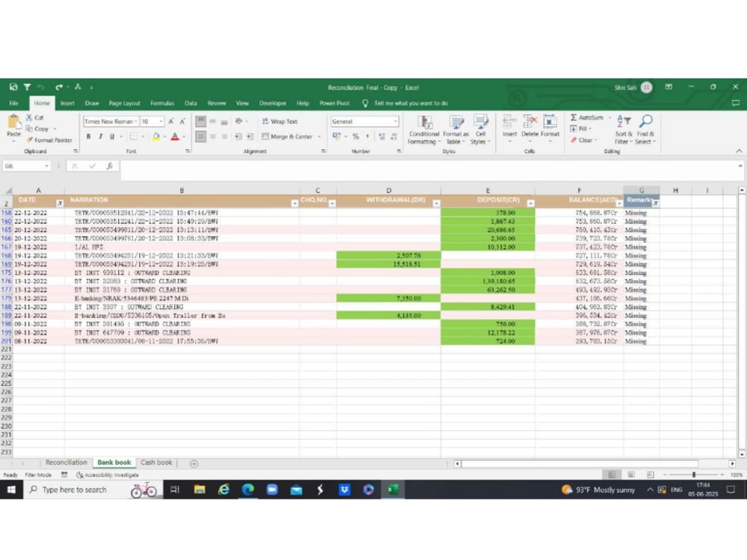Click Merge & Center
This screenshot has height=560, width=747.
click(x=288, y=137)
